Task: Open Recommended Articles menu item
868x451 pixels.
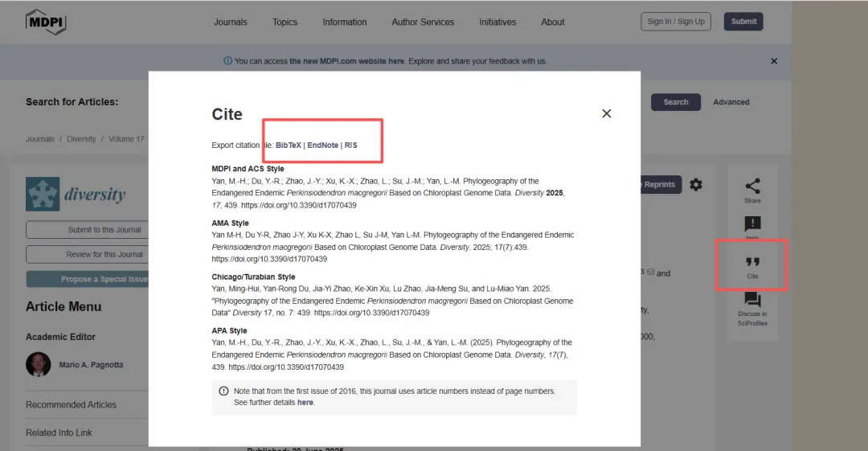Action: [71, 405]
